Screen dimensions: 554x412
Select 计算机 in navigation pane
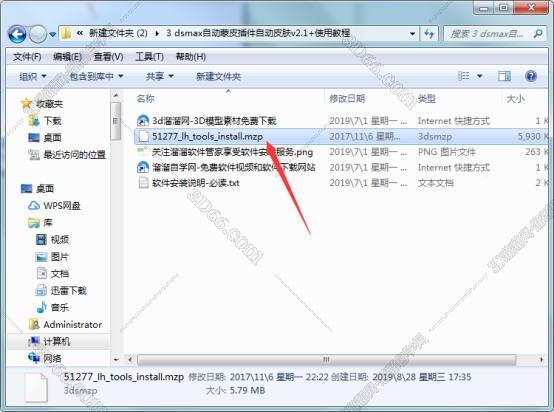click(x=57, y=341)
